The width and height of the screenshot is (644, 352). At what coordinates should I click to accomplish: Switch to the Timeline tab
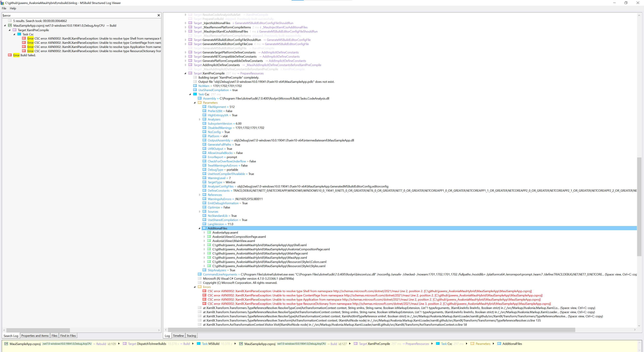(178, 336)
